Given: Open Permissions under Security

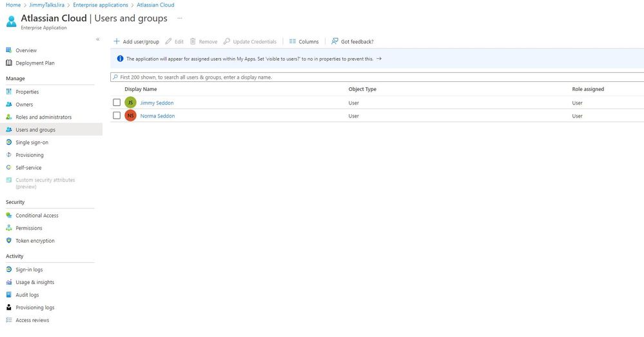Looking at the screenshot, I should click(29, 228).
